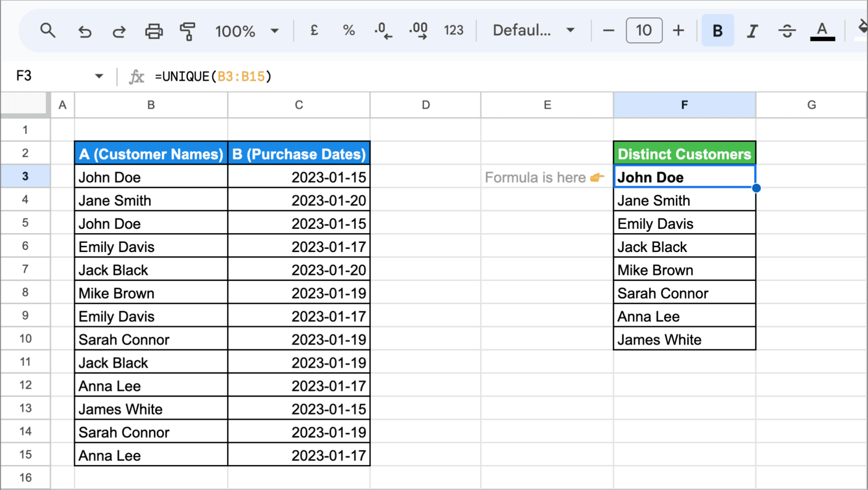868x490 pixels.
Task: Apply strikethrough formatting
Action: (x=787, y=31)
